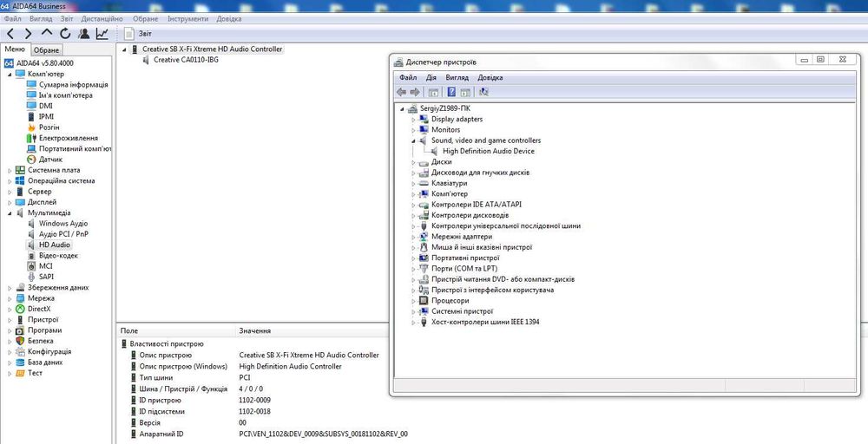The image size is (868, 444).
Task: Expand Display adapters in Device Manager
Action: click(413, 120)
